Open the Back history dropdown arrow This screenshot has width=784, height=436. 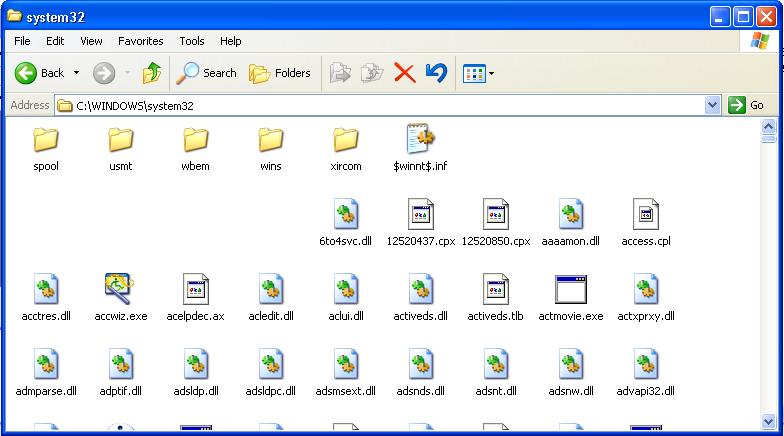76,73
